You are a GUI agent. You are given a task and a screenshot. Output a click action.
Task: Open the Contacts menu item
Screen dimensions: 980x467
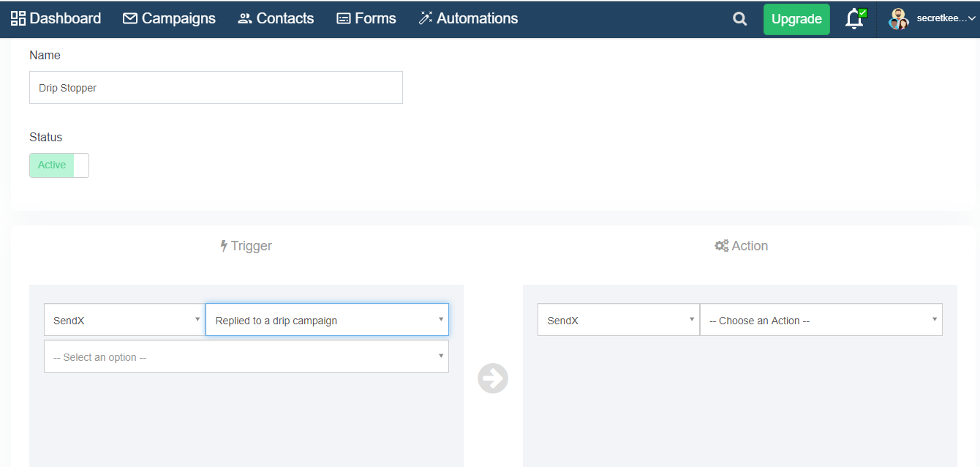click(x=276, y=18)
